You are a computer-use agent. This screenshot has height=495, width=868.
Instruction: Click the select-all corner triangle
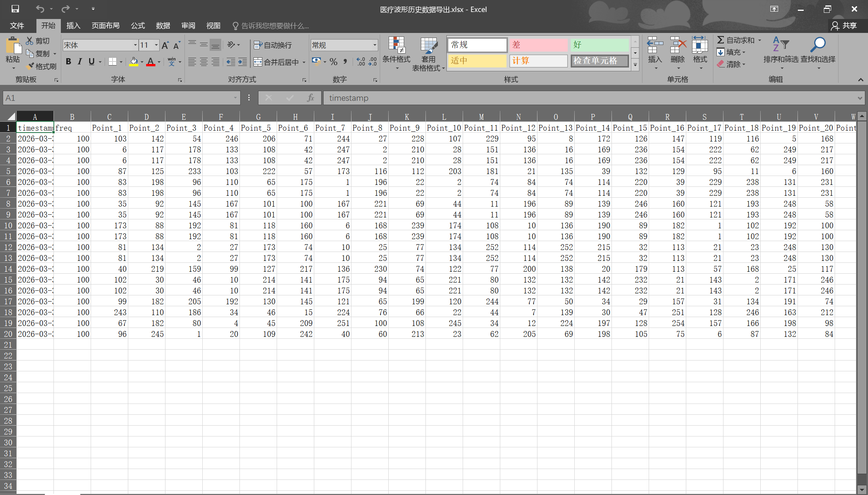11,116
